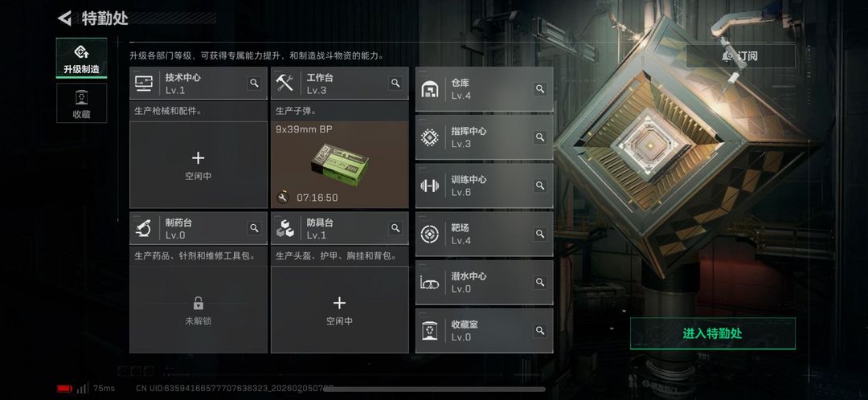Image resolution: width=868 pixels, height=400 pixels.
Task: Inspect 工作台 details via magnifier icon
Action: 395,83
